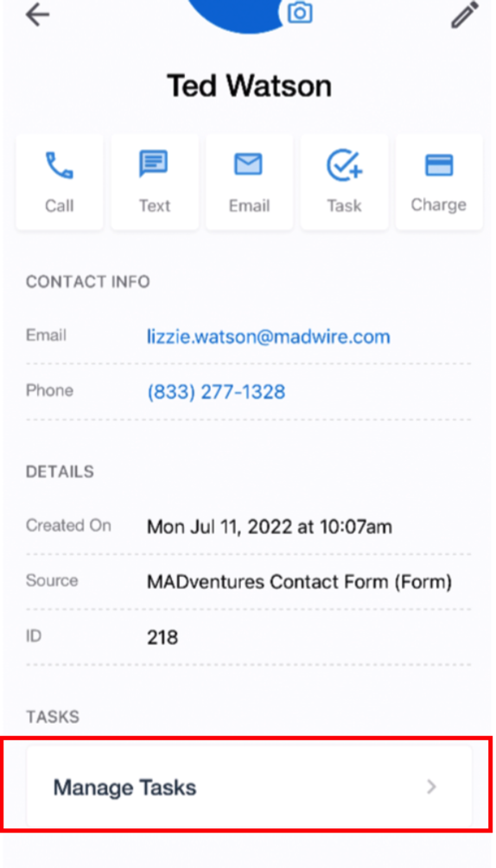Select the Created On date value
Screen dimensions: 496x868
(269, 527)
